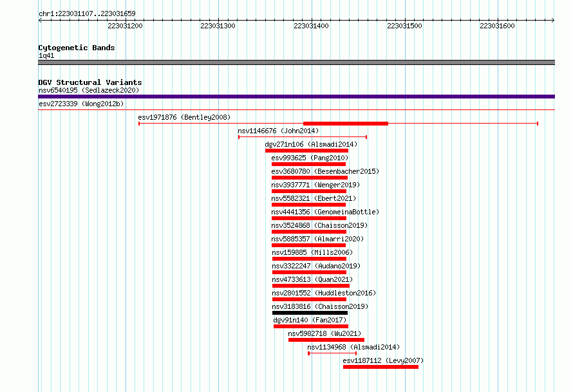573x392 pixels.
Task: Open nsv3322247 (Audano2019) variant label
Action: point(316,266)
